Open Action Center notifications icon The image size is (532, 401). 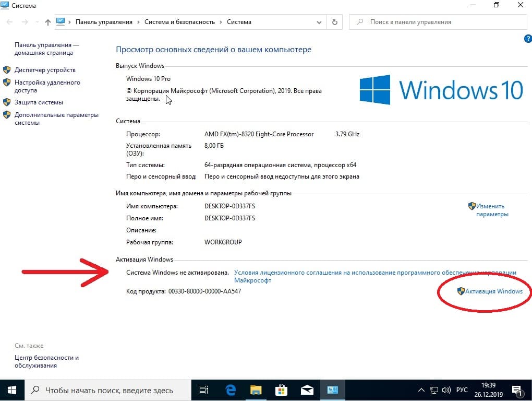click(517, 391)
